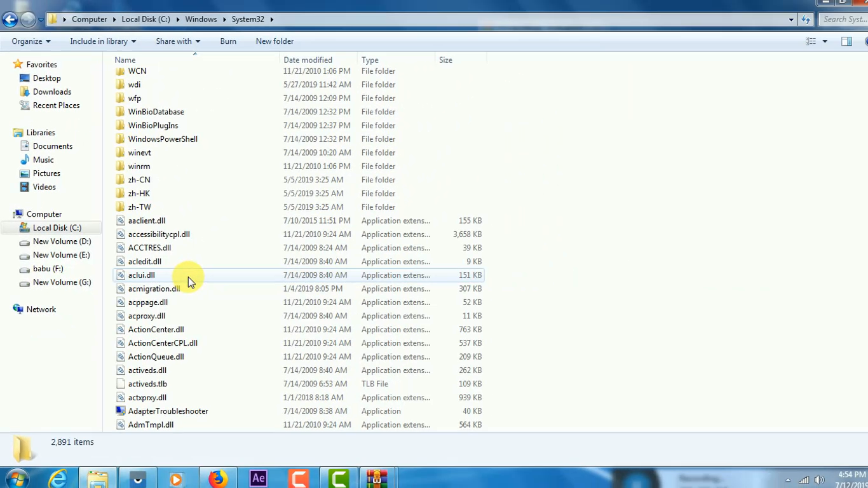The width and height of the screenshot is (868, 488).
Task: Select Libraries in the navigation pane
Action: pyautogui.click(x=41, y=133)
